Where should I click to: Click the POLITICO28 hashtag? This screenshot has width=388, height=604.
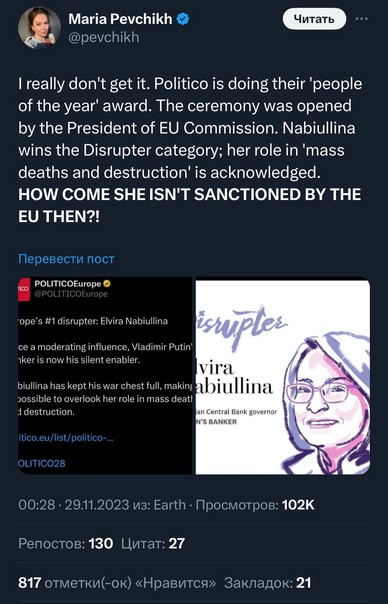point(42,463)
